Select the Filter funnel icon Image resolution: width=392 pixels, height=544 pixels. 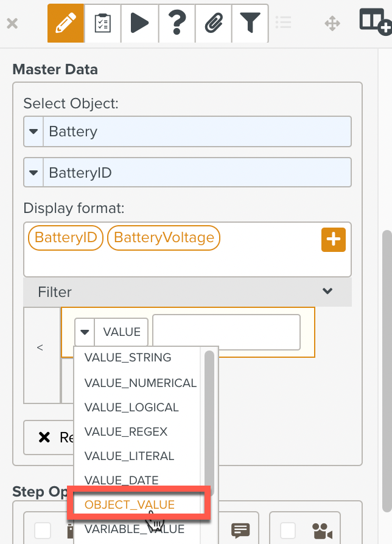(x=250, y=23)
